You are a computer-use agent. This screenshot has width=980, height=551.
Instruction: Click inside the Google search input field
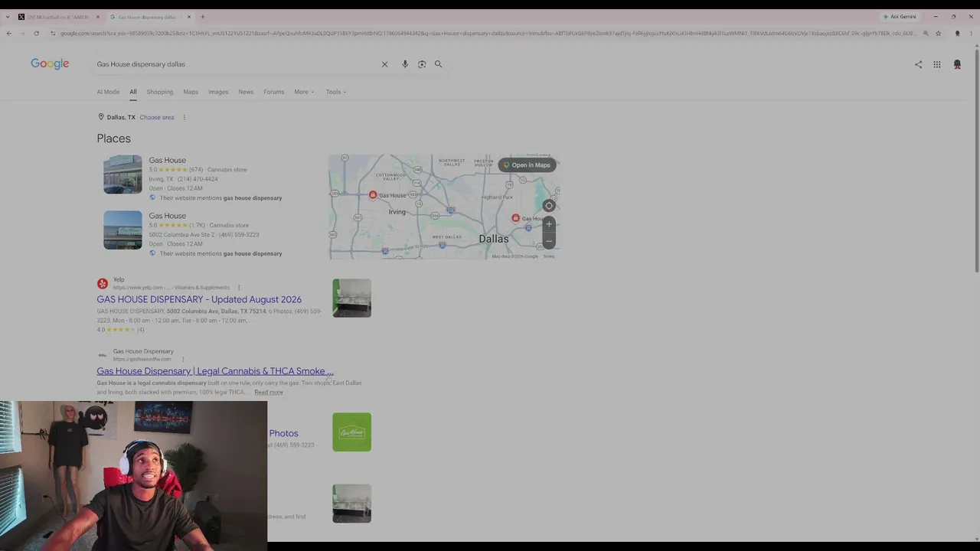(237, 64)
